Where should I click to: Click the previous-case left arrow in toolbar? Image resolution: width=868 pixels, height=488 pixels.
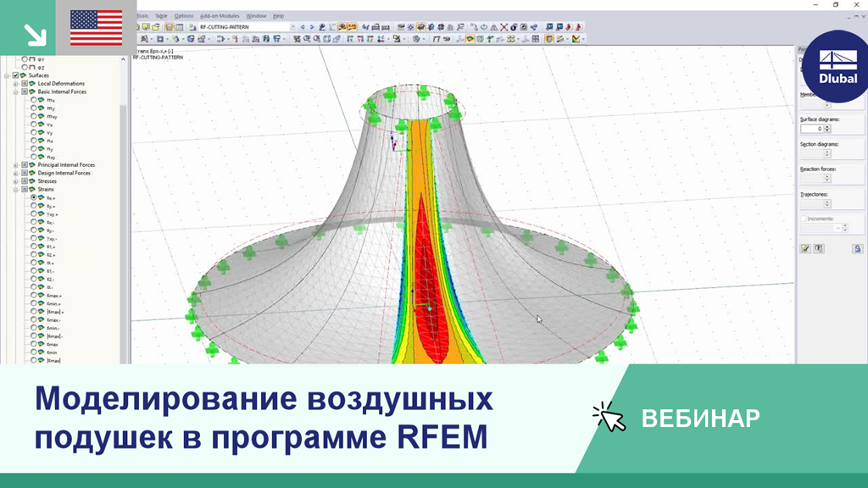(303, 26)
